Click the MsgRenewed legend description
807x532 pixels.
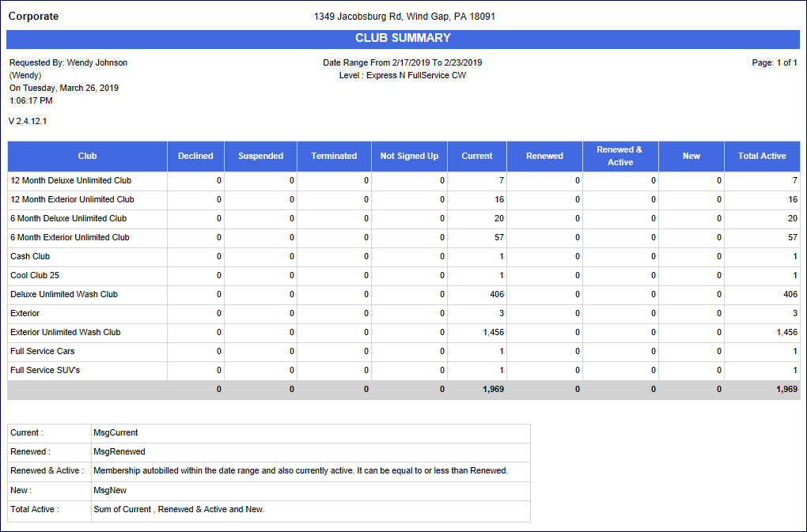(x=119, y=452)
